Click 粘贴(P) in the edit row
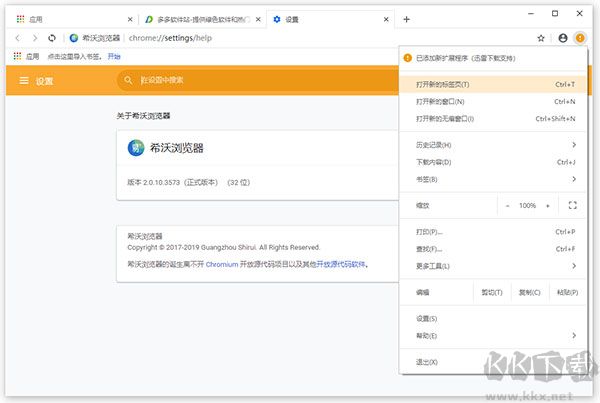This screenshot has width=600, height=403. [x=567, y=292]
